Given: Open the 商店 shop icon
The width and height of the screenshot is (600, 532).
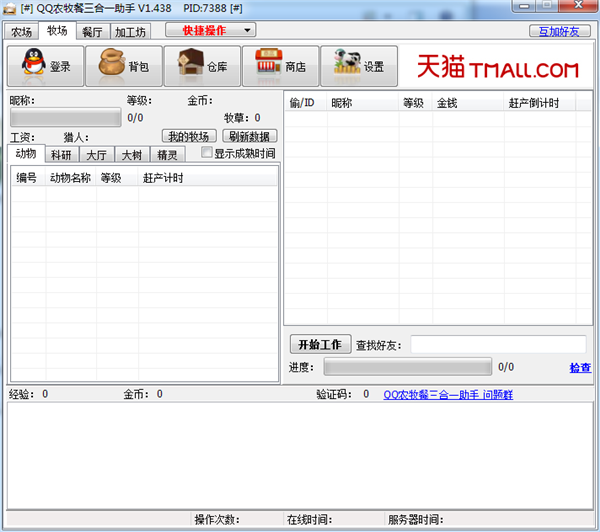Looking at the screenshot, I should click(268, 66).
